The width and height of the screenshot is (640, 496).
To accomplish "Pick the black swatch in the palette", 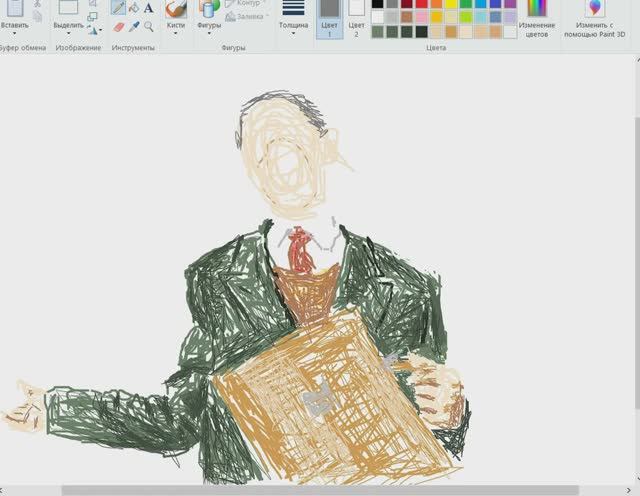I will point(378,4).
